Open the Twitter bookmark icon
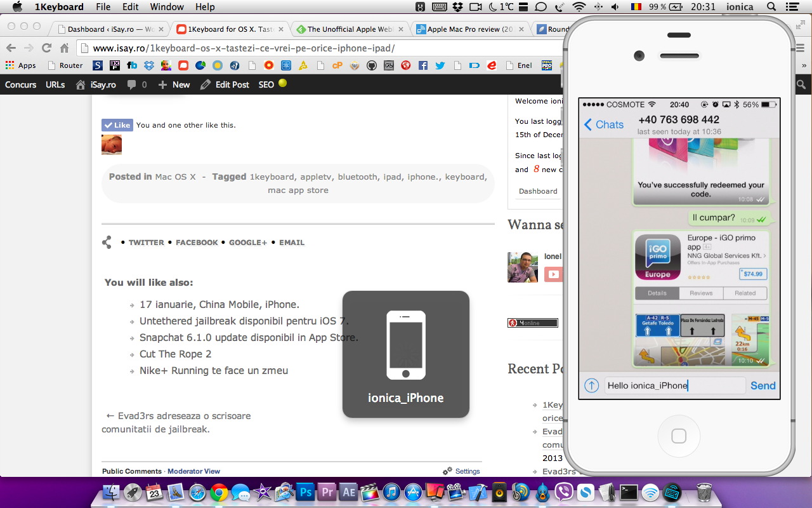812x508 pixels. tap(440, 65)
